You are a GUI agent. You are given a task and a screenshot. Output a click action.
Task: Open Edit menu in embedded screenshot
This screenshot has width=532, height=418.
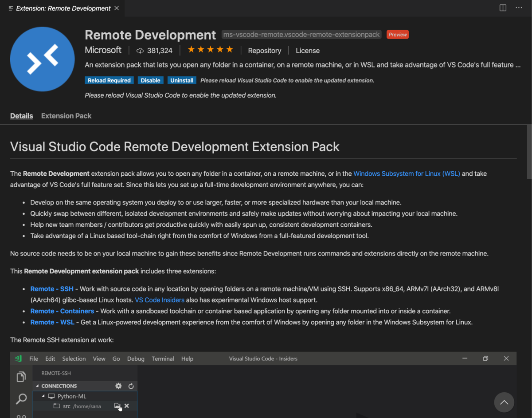click(50, 359)
